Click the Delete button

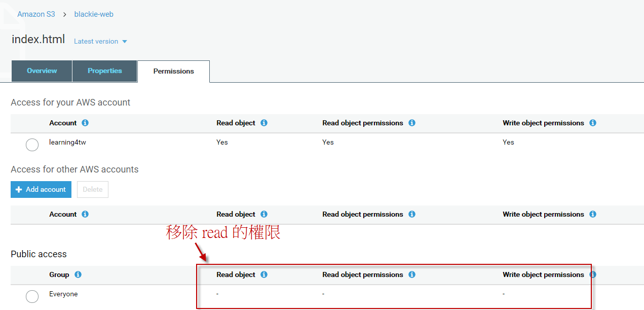coord(93,189)
